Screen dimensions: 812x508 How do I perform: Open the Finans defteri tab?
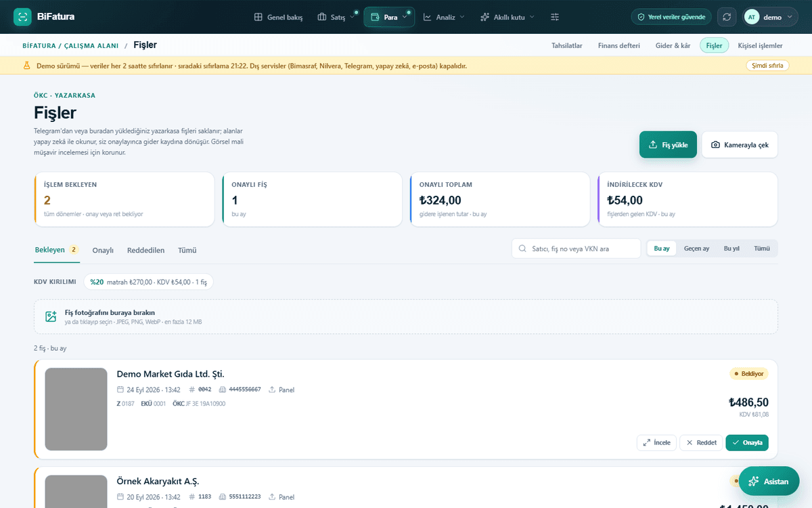coord(619,45)
